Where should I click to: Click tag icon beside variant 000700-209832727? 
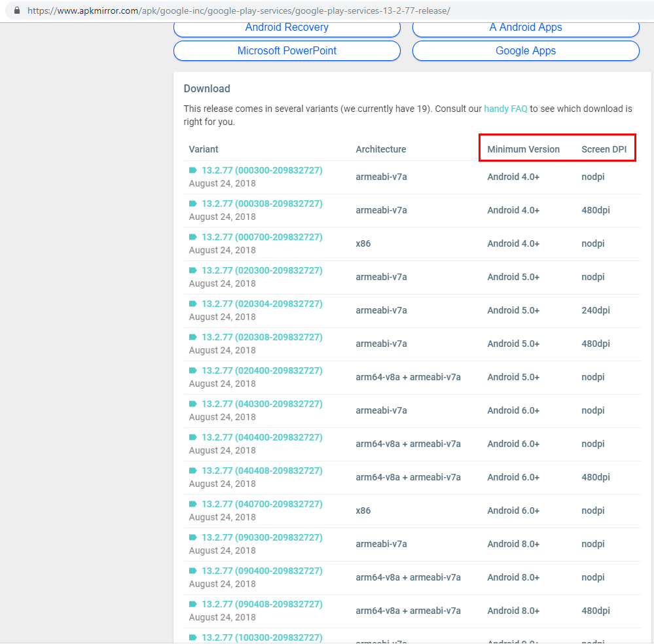(x=193, y=237)
